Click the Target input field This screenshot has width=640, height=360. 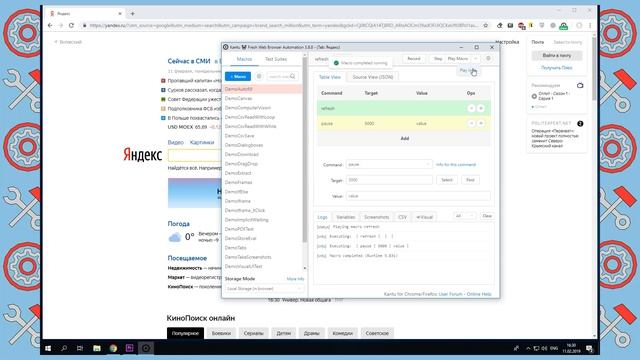pos(389,180)
